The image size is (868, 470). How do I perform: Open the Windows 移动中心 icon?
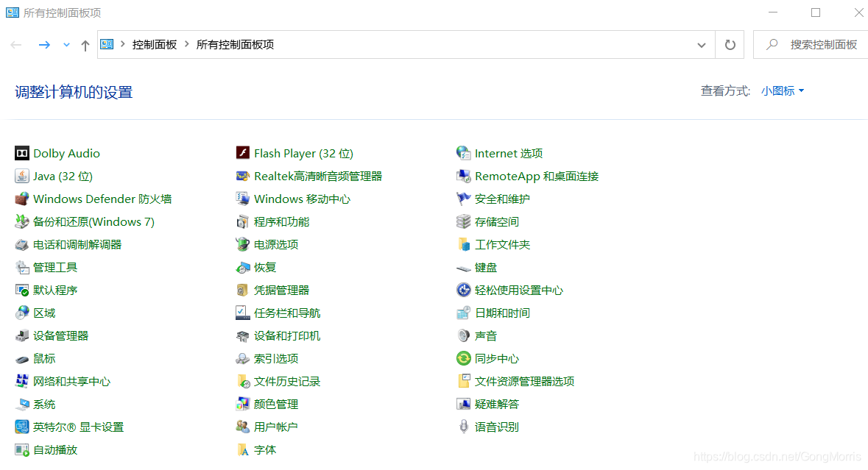pyautogui.click(x=242, y=199)
